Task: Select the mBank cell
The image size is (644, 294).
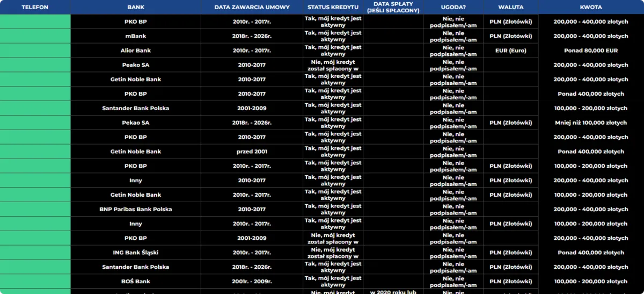Action: coord(136,36)
